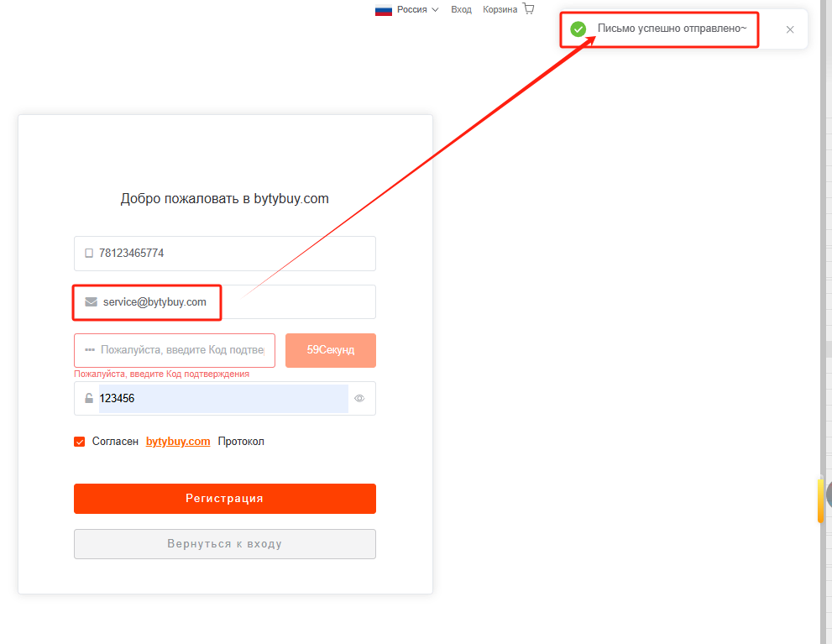Click the password field containing 123456
832x644 pixels.
click(225, 398)
